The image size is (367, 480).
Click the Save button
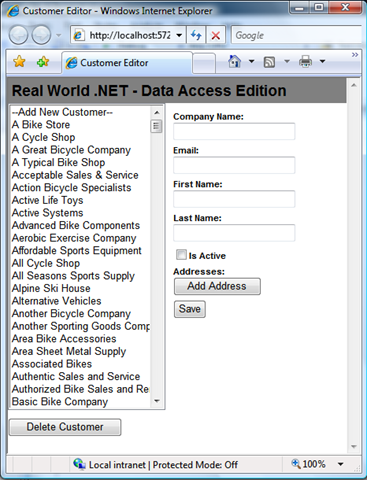pyautogui.click(x=190, y=309)
